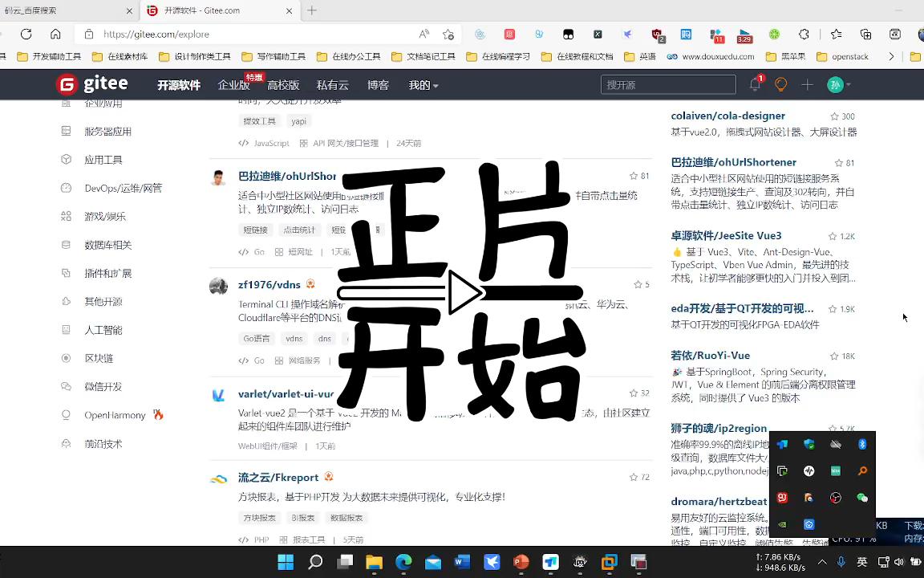
Task: Collapse hidden tray icons with the chevron
Action: click(x=822, y=562)
